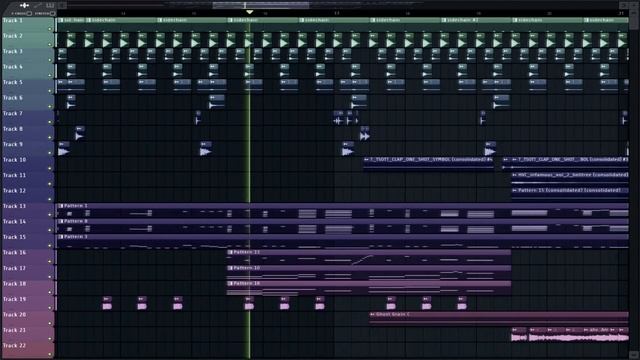
Task: Select the Track 6 header label
Action: pos(13,98)
